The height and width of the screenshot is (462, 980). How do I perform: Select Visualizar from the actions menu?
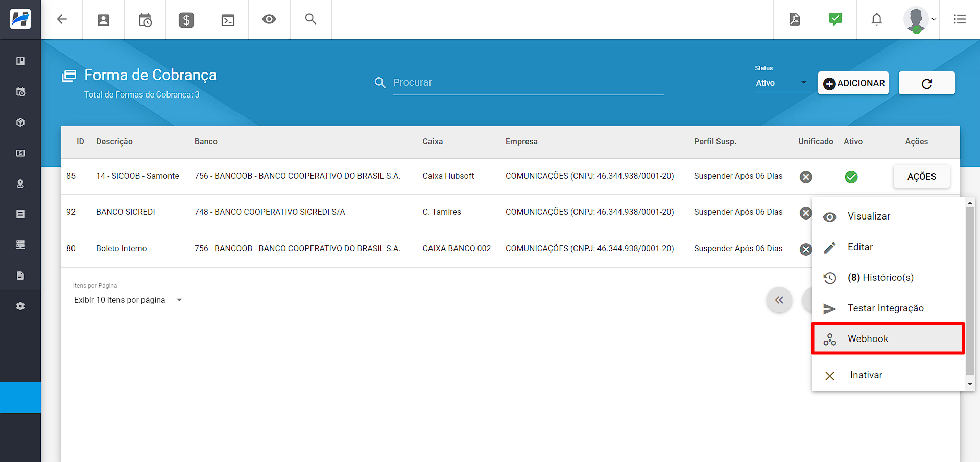[x=888, y=216]
